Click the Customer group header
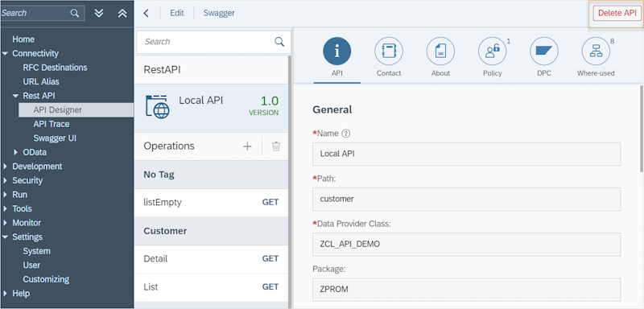644x309 pixels. pyautogui.click(x=211, y=231)
